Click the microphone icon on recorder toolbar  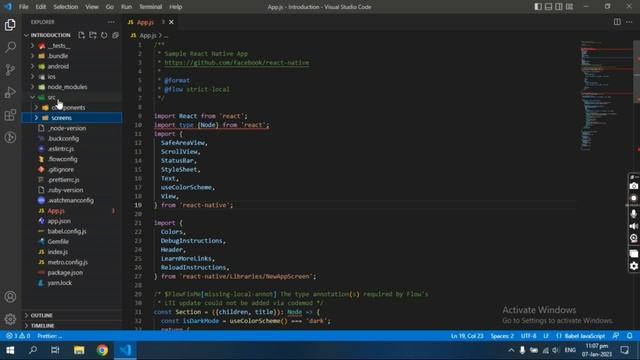click(633, 213)
